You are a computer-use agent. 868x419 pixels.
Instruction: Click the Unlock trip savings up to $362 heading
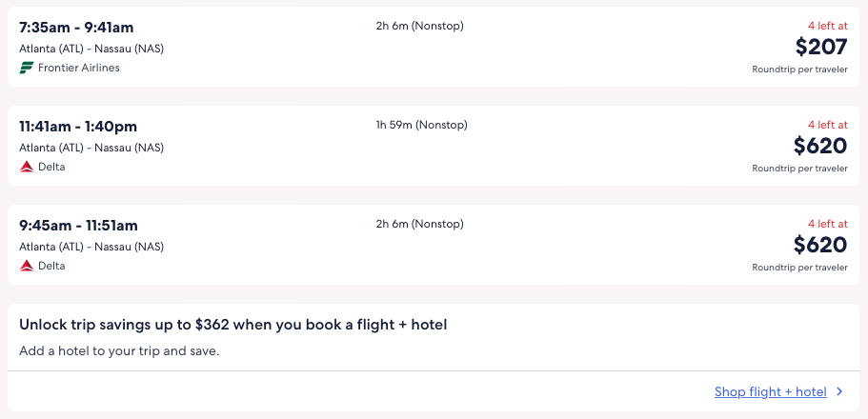(233, 325)
